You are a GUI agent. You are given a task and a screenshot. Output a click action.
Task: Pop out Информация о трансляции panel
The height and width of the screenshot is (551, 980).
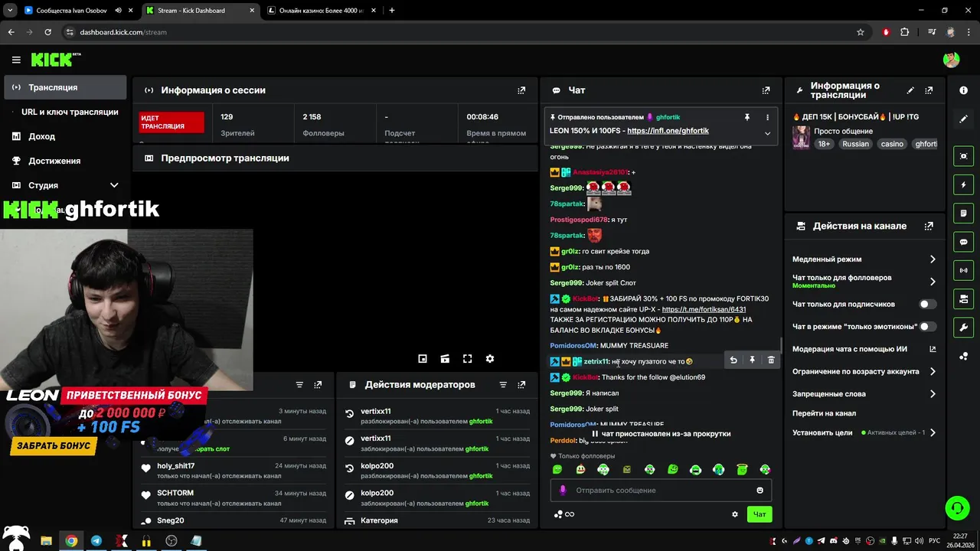pos(929,90)
